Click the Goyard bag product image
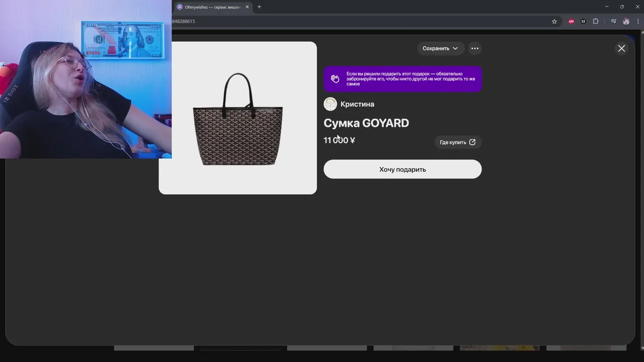Image resolution: width=644 pixels, height=362 pixels. pyautogui.click(x=238, y=118)
